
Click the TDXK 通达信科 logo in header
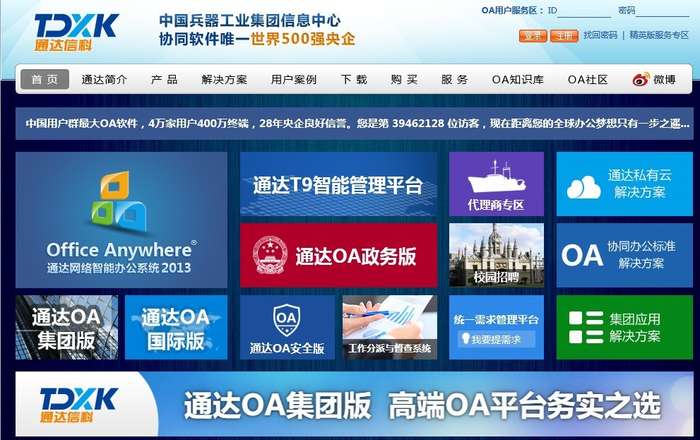click(75, 30)
